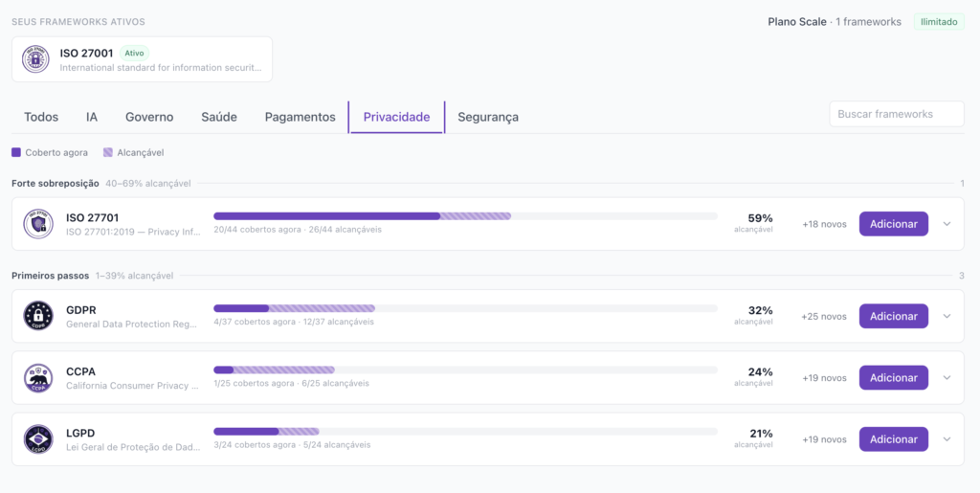Screen dimensions: 980x493
Task: Expand the ISO 27701 row chevron
Action: pyautogui.click(x=947, y=224)
